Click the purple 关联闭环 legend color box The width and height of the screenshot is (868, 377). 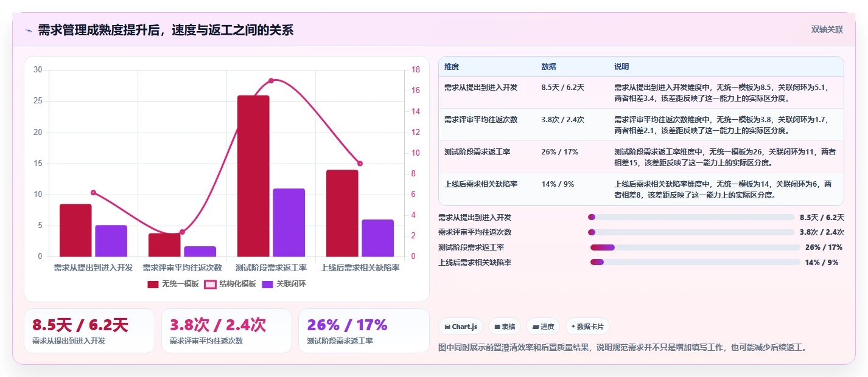(x=267, y=284)
